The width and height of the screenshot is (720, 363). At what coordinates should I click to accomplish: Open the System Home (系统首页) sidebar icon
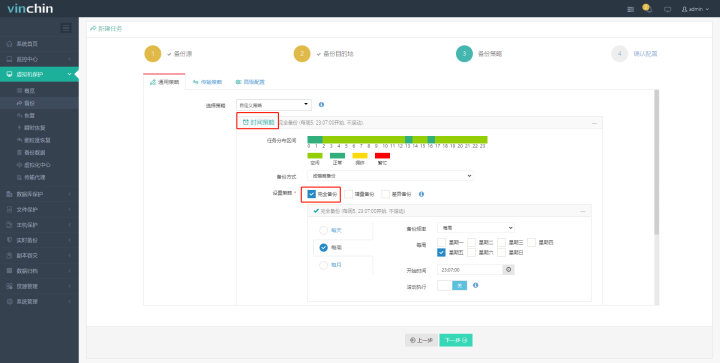pyautogui.click(x=10, y=44)
